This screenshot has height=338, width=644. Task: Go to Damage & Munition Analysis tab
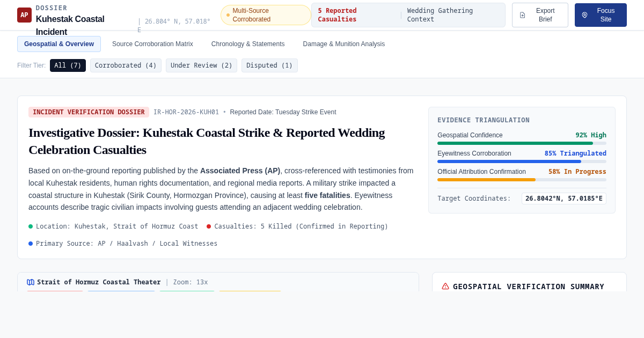click(x=344, y=44)
